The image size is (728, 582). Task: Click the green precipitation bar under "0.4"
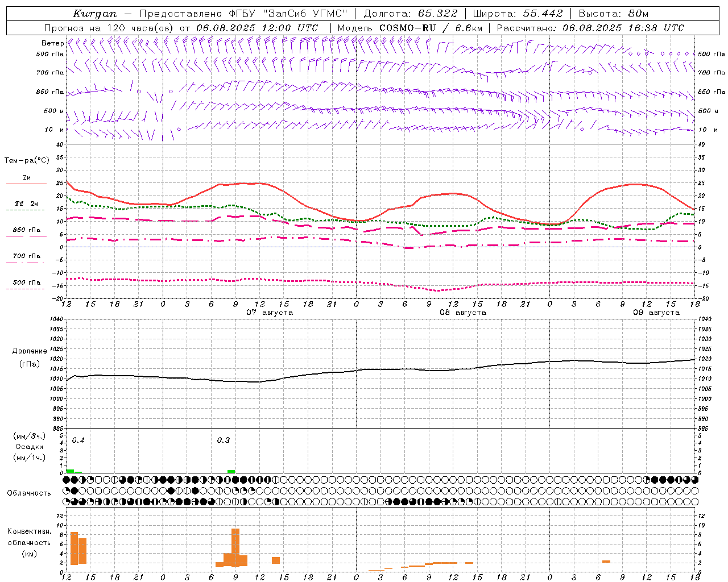pyautogui.click(x=70, y=471)
